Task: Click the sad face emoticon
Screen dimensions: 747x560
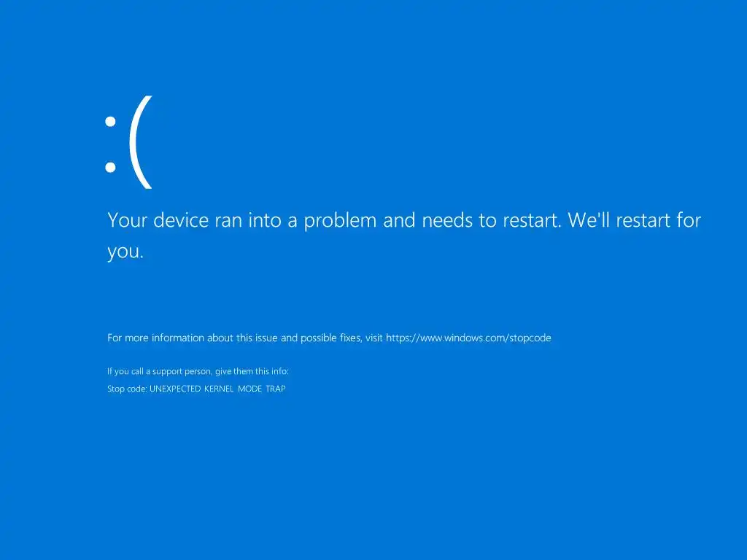Action: point(128,142)
